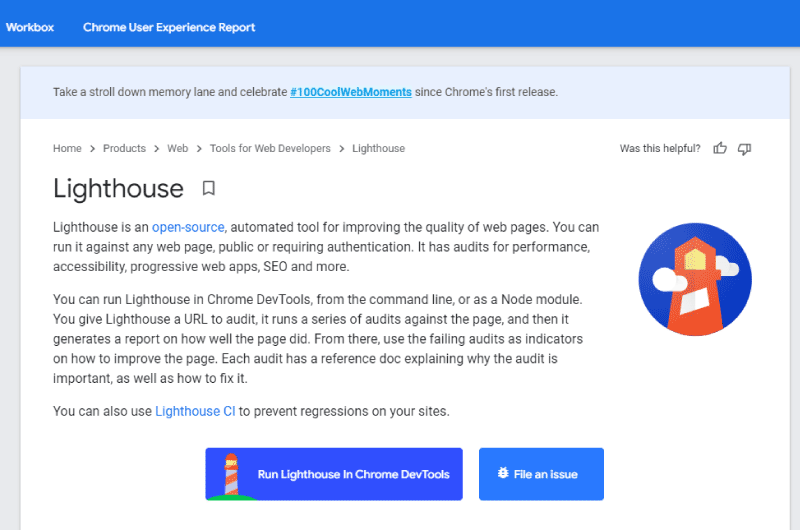Viewport: 800px width, 530px height.
Task: Open Tools for Web Developers breadcrumb
Action: click(x=270, y=148)
